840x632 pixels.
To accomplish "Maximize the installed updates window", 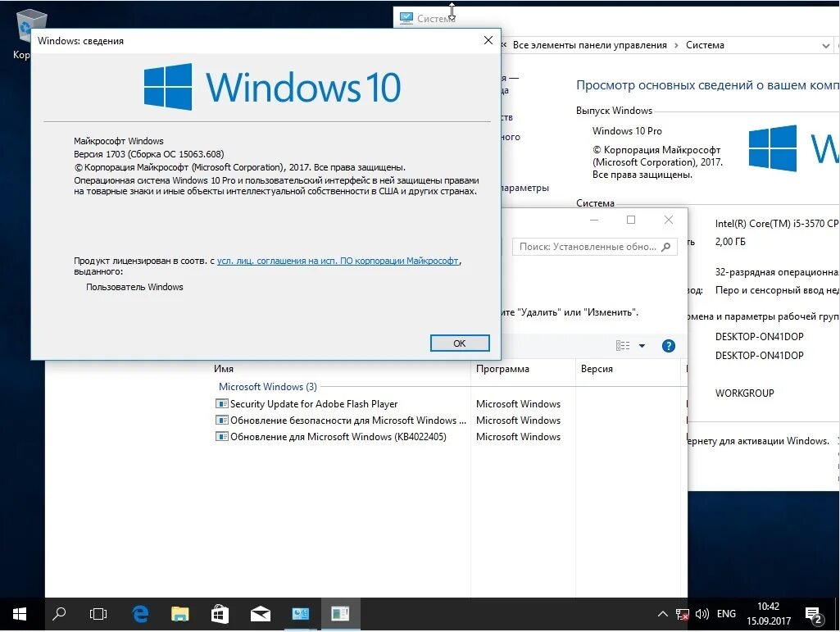I will [631, 220].
